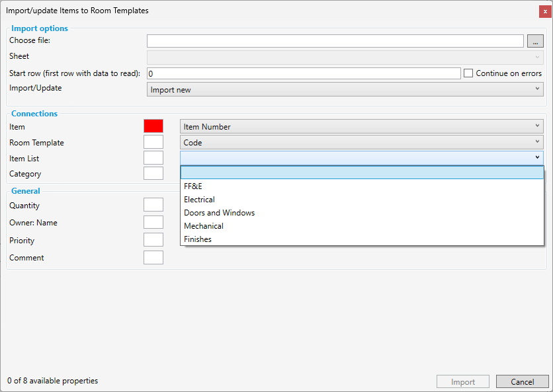Click the Priority column box
The width and height of the screenshot is (553, 392).
click(153, 240)
